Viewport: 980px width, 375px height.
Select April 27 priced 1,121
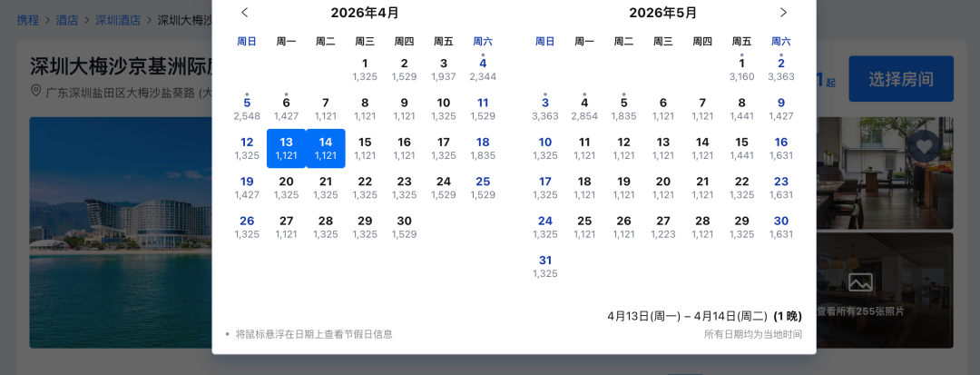click(286, 227)
